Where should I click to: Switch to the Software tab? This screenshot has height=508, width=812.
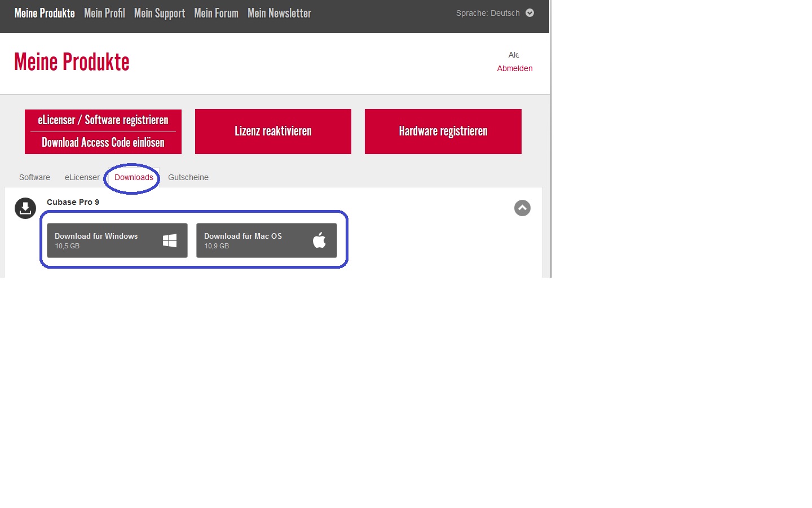34,177
